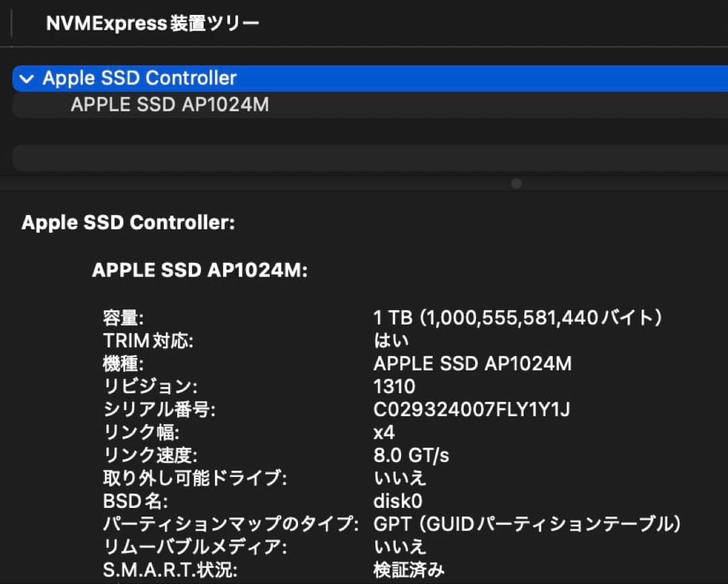The width and height of the screenshot is (728, 584).
Task: Click the serial number C029324007FLY1Y1J
Action: point(472,410)
